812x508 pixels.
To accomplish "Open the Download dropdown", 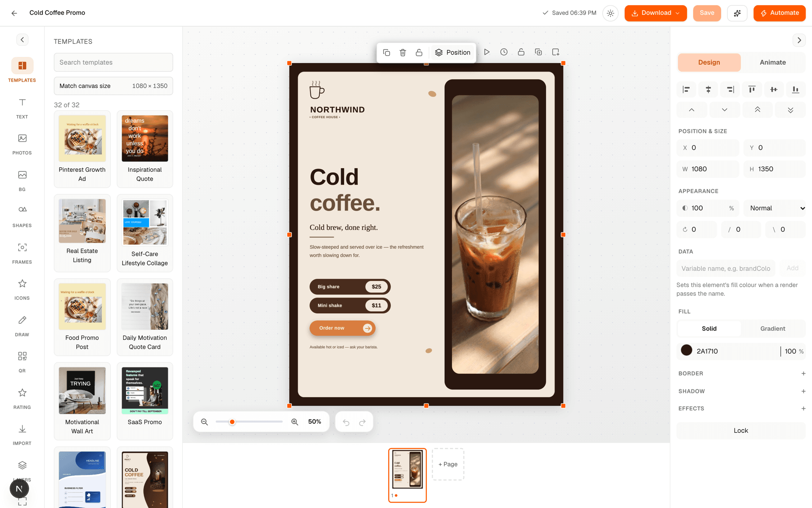I will [656, 13].
